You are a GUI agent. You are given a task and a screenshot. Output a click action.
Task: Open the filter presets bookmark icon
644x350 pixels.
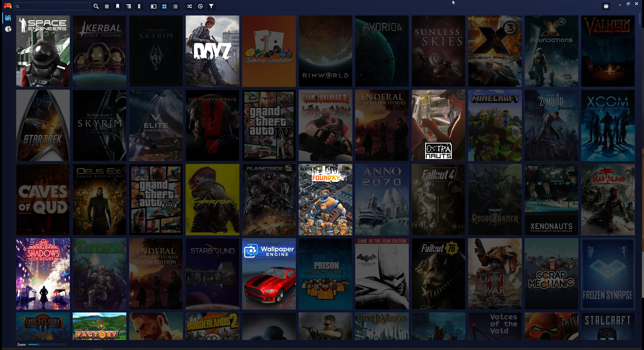pyautogui.click(x=117, y=6)
